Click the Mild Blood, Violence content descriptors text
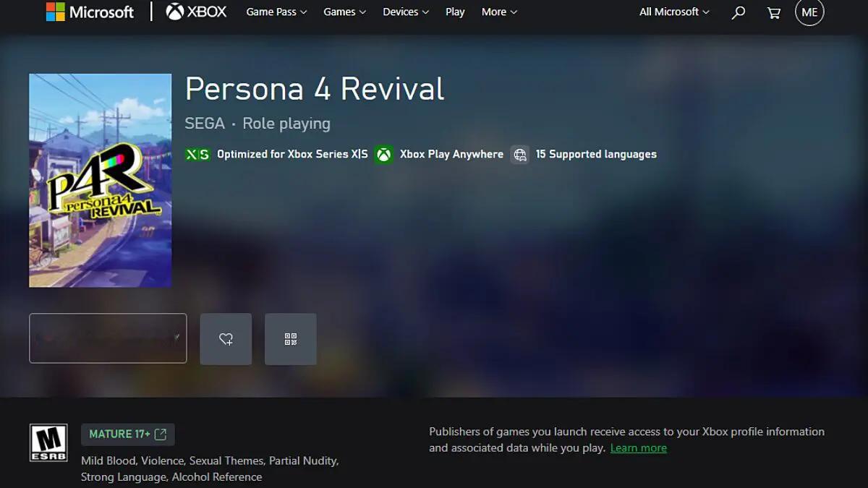This screenshot has width=868, height=488. click(x=210, y=461)
